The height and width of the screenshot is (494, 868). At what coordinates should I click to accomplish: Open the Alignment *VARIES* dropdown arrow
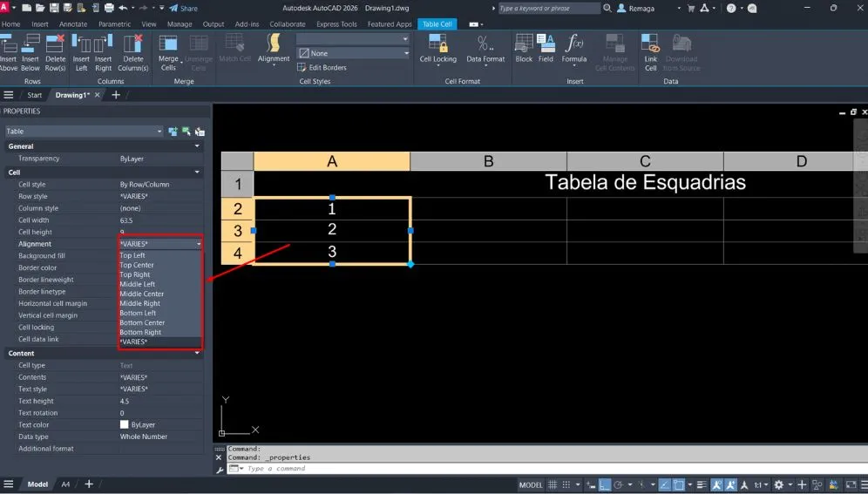coord(199,244)
